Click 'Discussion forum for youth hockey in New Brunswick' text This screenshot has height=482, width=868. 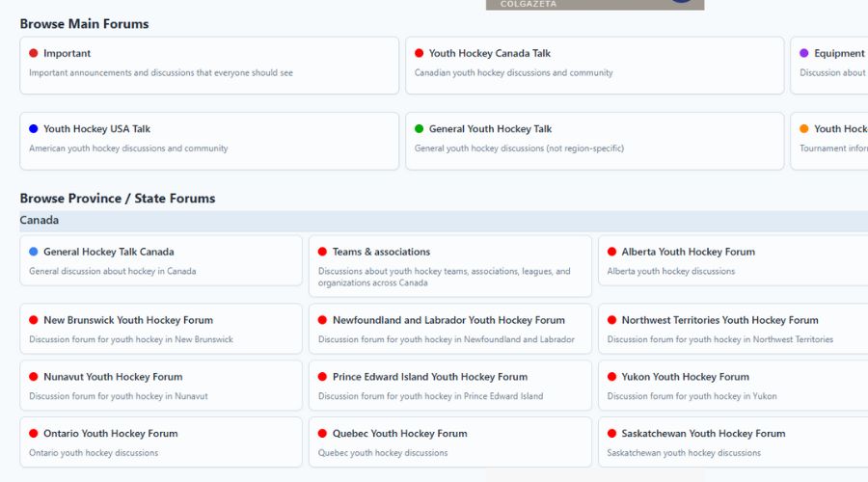pyautogui.click(x=131, y=339)
